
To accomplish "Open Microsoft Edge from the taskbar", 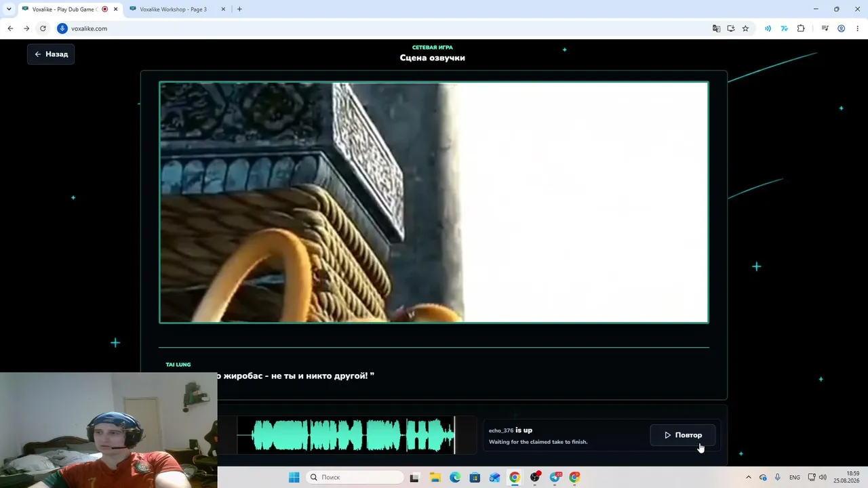I will 455,477.
